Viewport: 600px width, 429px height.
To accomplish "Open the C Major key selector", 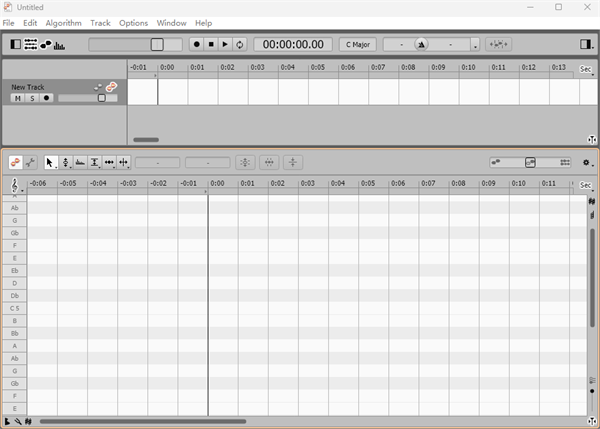I will [358, 44].
